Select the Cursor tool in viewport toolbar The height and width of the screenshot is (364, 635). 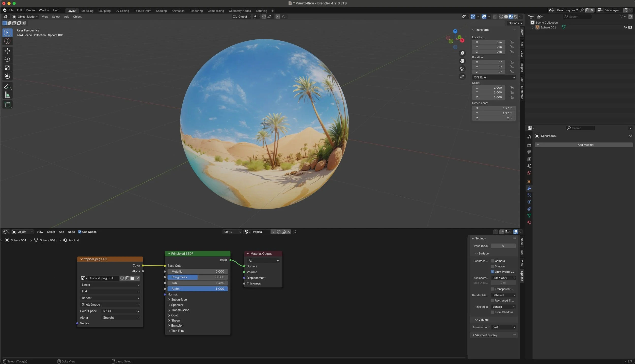click(7, 41)
